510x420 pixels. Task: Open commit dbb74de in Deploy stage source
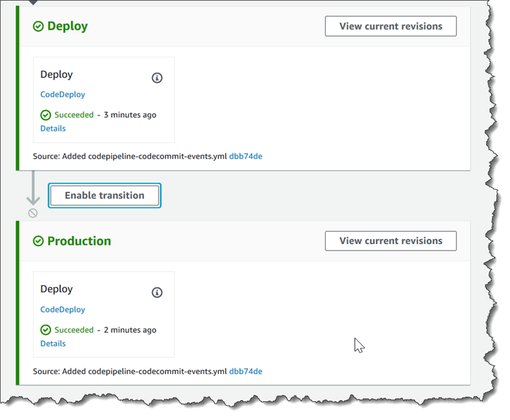click(246, 157)
